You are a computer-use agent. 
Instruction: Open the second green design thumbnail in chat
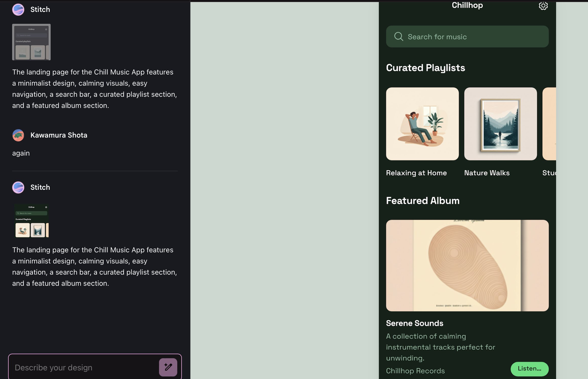31,220
